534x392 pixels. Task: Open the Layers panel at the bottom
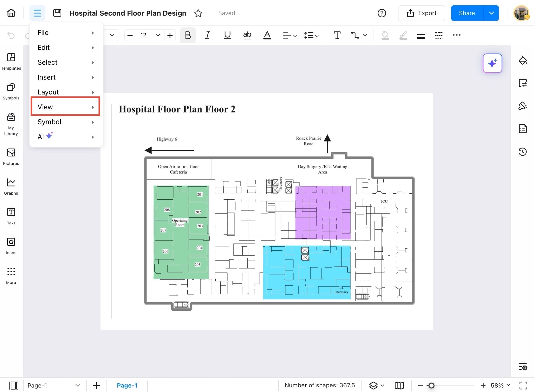pos(373,385)
